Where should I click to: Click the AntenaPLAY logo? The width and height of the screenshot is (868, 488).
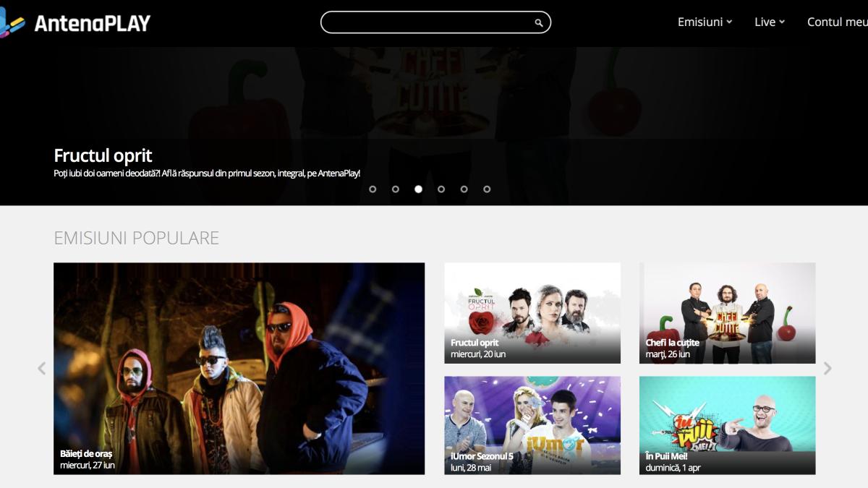80,23
